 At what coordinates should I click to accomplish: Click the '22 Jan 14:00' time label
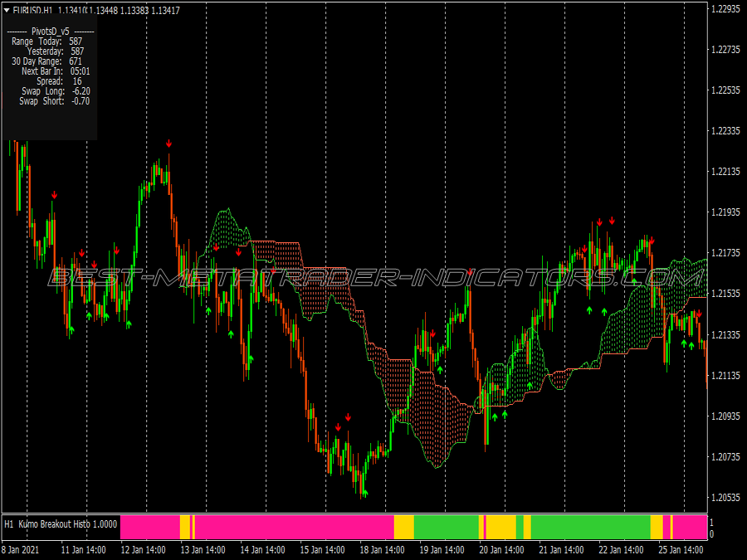[x=621, y=550]
